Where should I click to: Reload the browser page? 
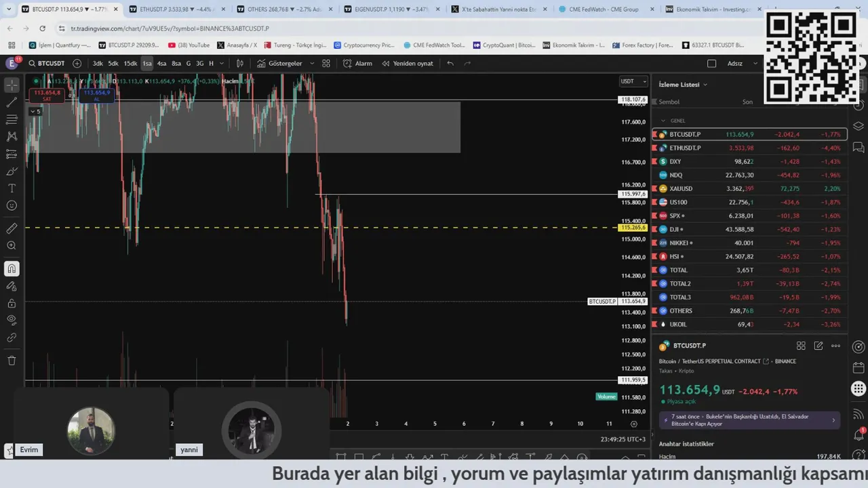pos(42,28)
